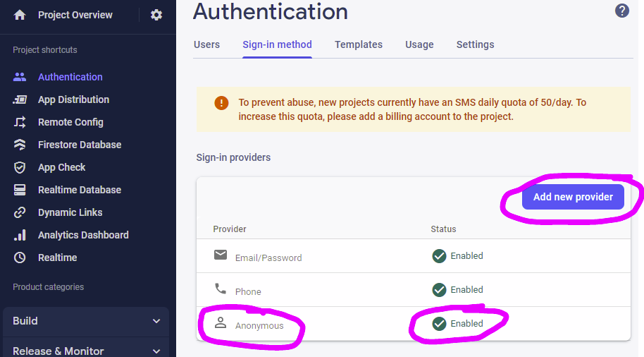The width and height of the screenshot is (644, 357).
Task: Select the Phone provider name
Action: [248, 291]
